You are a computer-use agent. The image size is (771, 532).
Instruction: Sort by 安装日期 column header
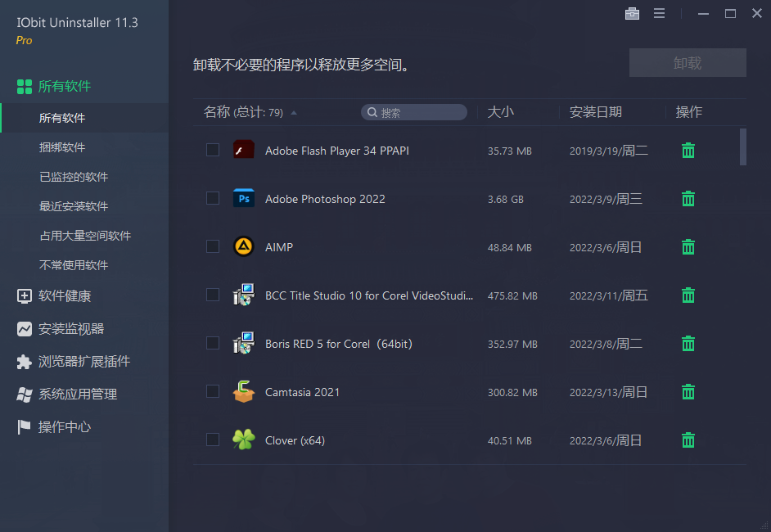596,112
